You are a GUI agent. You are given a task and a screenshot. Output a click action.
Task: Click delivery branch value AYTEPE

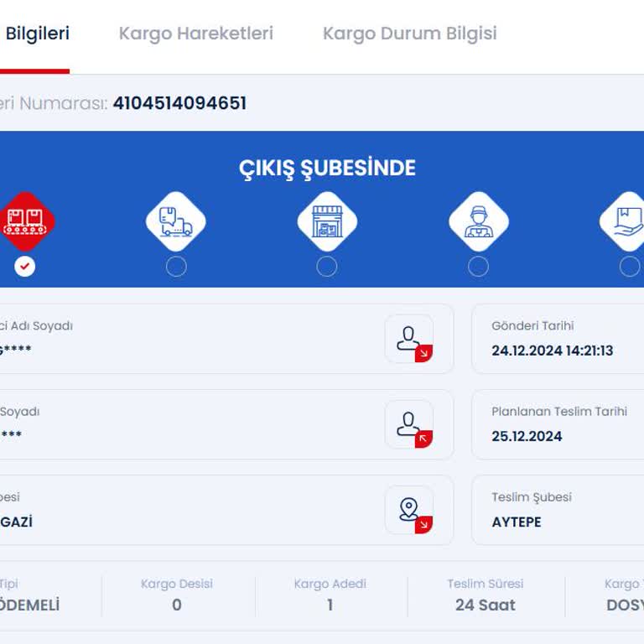(x=517, y=522)
